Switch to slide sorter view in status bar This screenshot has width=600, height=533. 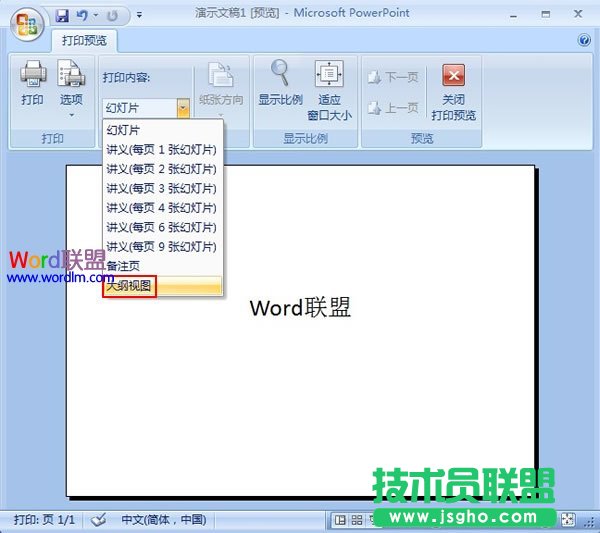tap(357, 520)
